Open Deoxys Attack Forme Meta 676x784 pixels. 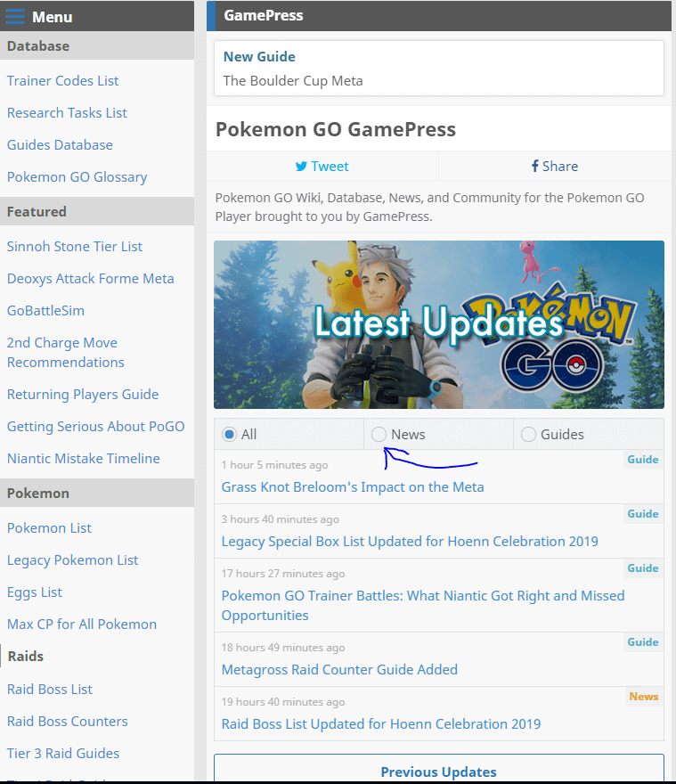pos(91,278)
